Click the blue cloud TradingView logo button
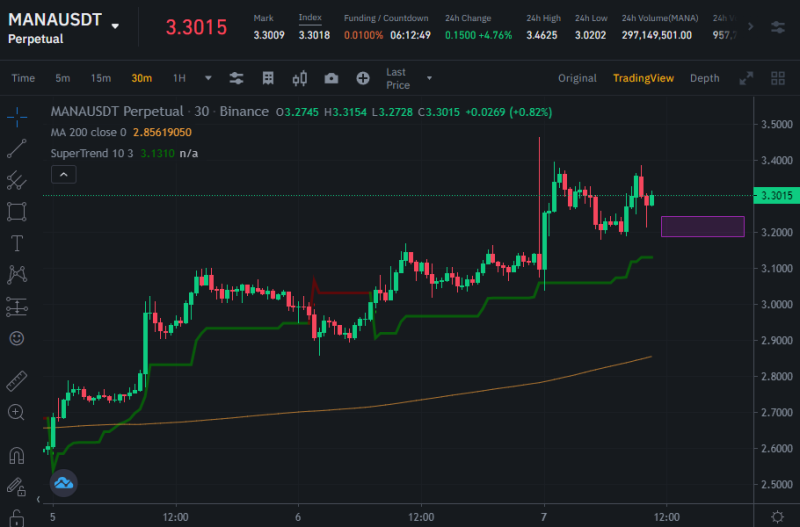This screenshot has width=800, height=527. [64, 483]
